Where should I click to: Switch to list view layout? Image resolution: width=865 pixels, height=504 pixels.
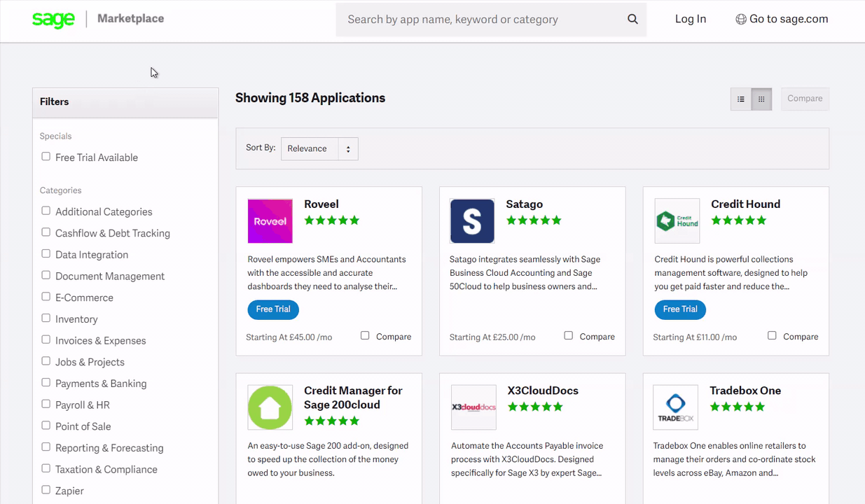click(741, 99)
